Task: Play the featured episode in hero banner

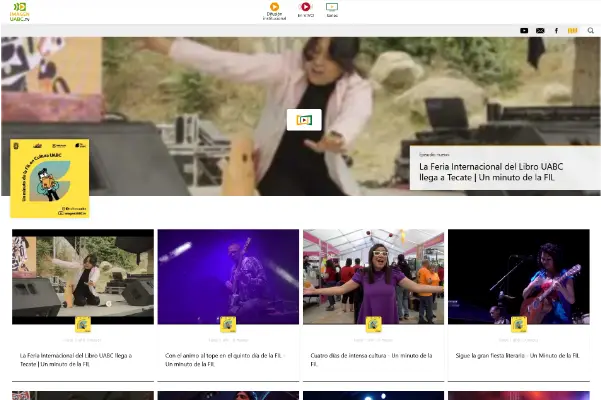Action: click(304, 120)
